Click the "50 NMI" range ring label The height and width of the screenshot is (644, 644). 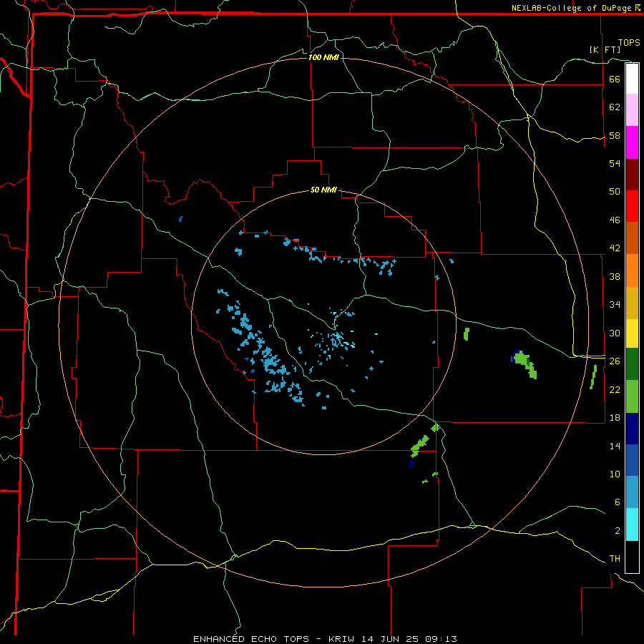tap(323, 190)
